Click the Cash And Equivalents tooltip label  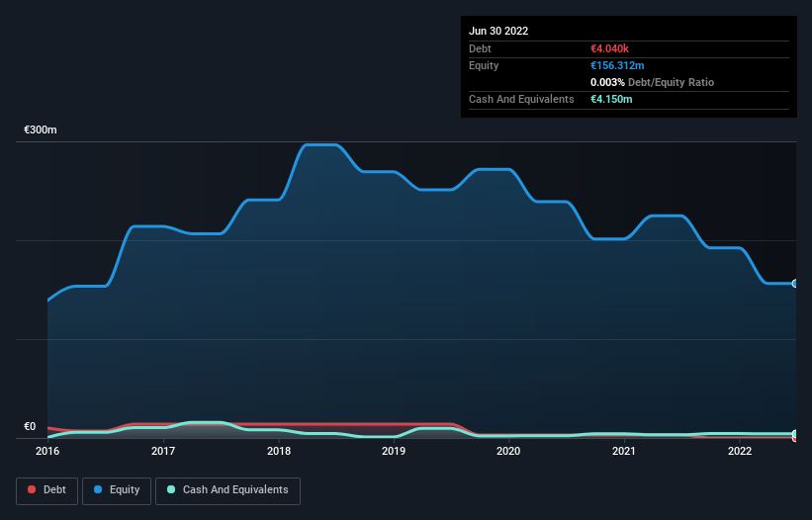tap(521, 99)
